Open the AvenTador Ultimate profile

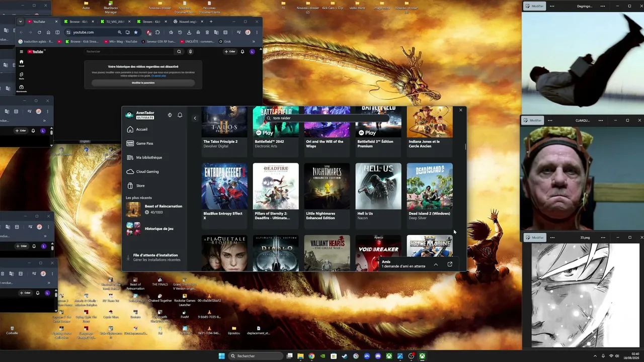click(x=140, y=115)
